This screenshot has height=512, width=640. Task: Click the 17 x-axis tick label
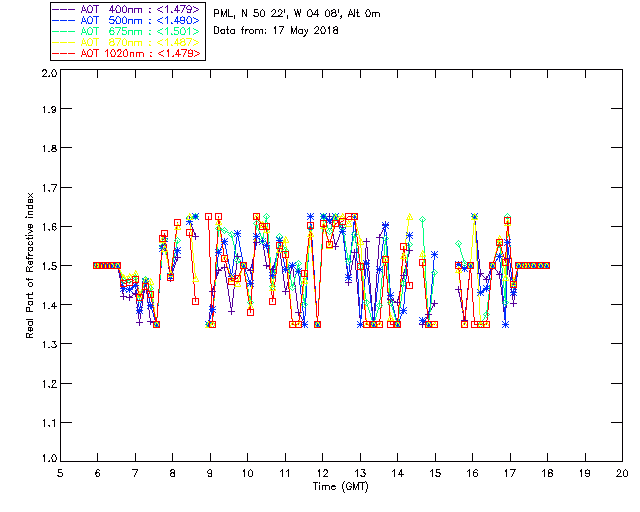coord(510,473)
